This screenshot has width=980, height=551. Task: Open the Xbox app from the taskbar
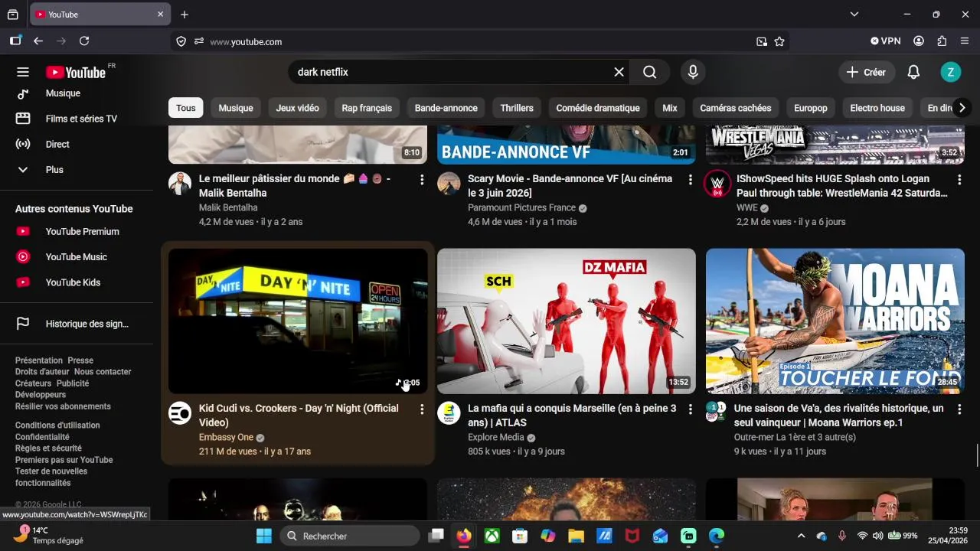point(492,536)
